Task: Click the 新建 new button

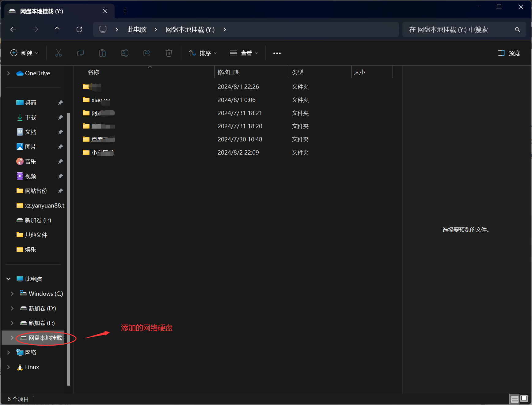Action: pos(25,53)
